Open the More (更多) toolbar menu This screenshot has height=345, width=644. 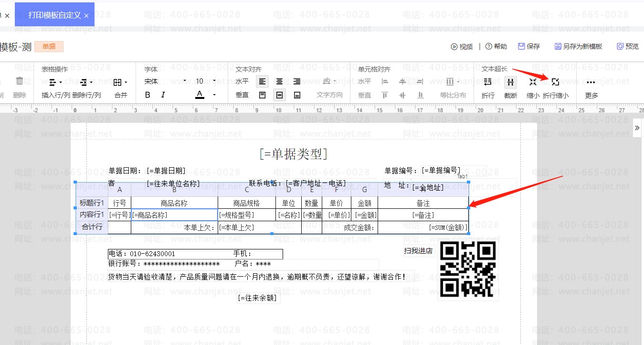tap(591, 87)
